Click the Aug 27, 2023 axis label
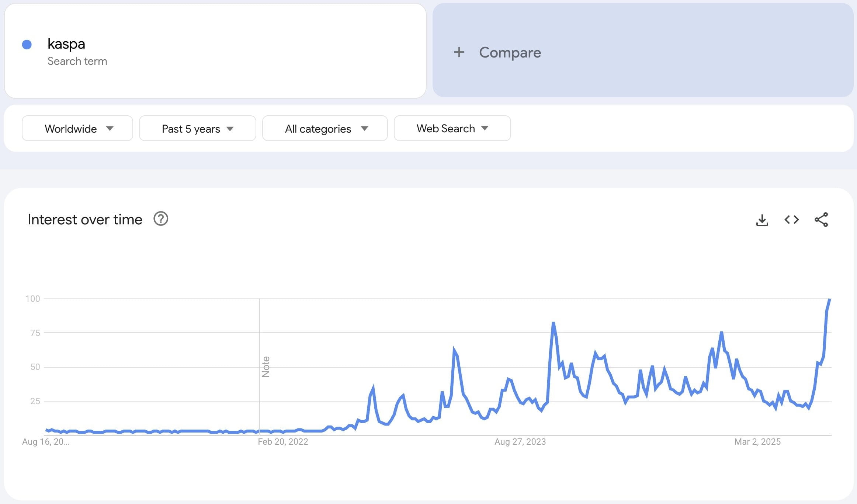This screenshot has width=857, height=504. [x=520, y=442]
